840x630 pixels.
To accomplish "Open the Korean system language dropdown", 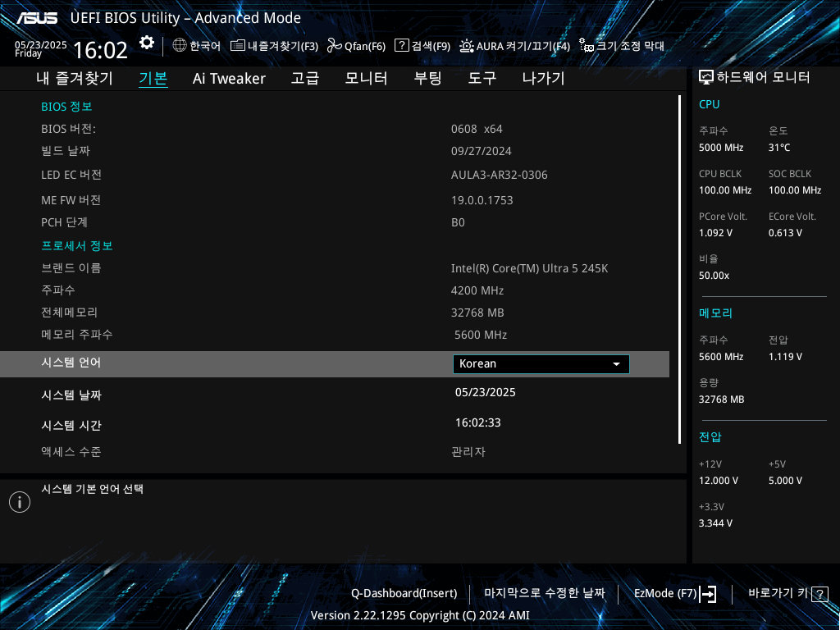I will (x=541, y=363).
